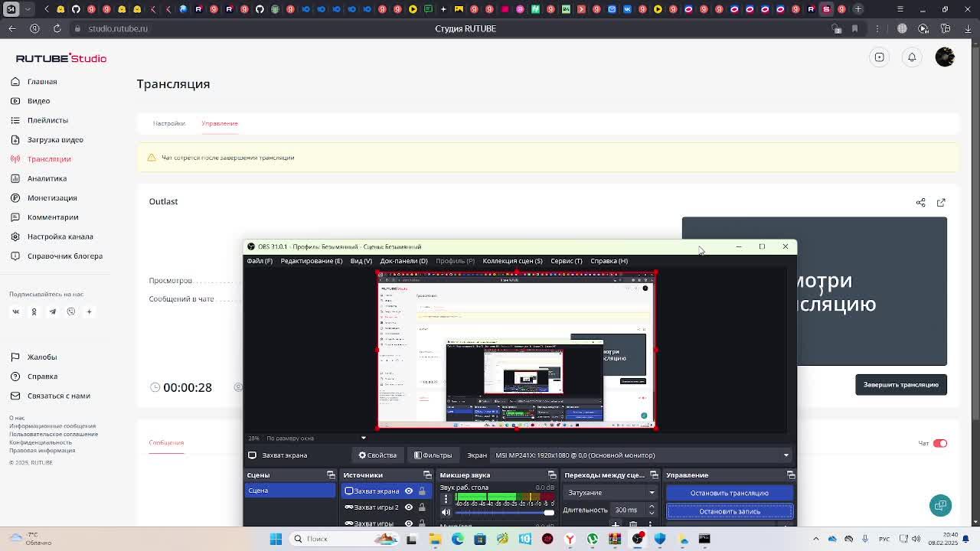Click the support chat bubble button
The width and height of the screenshot is (980, 551).
click(x=940, y=505)
